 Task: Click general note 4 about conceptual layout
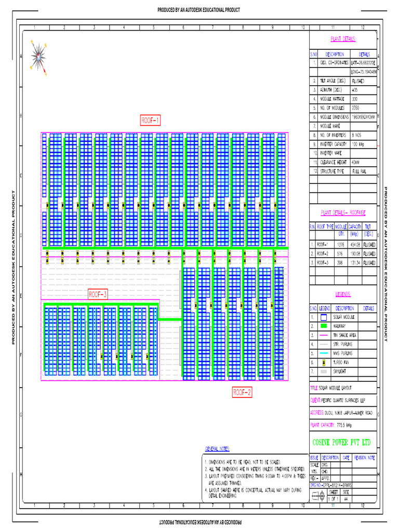(253, 493)
